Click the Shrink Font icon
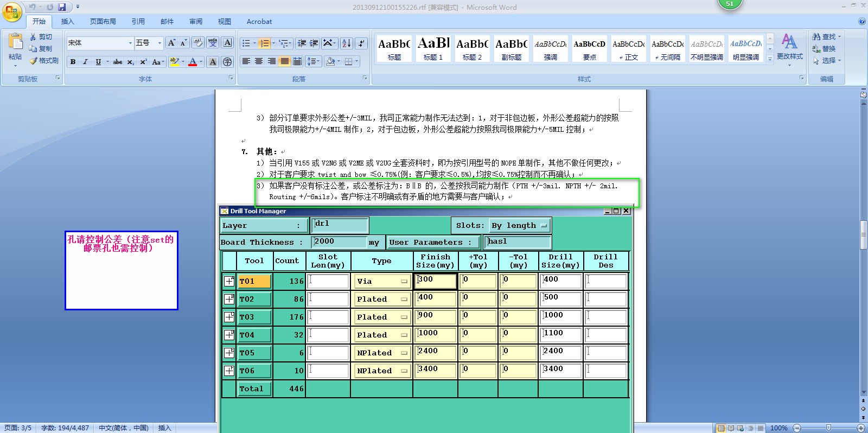868x433 pixels. [183, 43]
